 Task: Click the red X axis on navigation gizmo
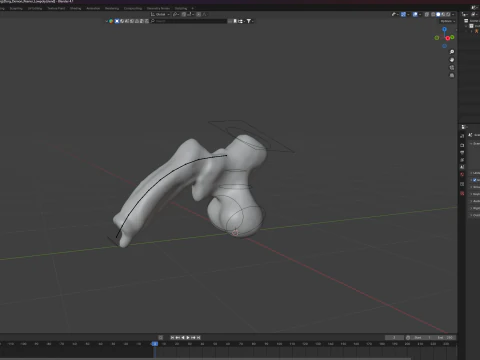(x=448, y=38)
